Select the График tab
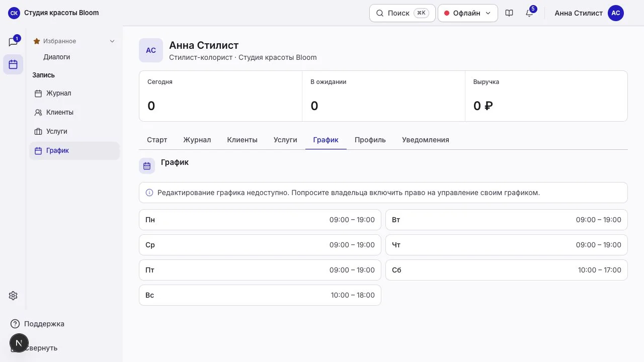 (x=326, y=140)
